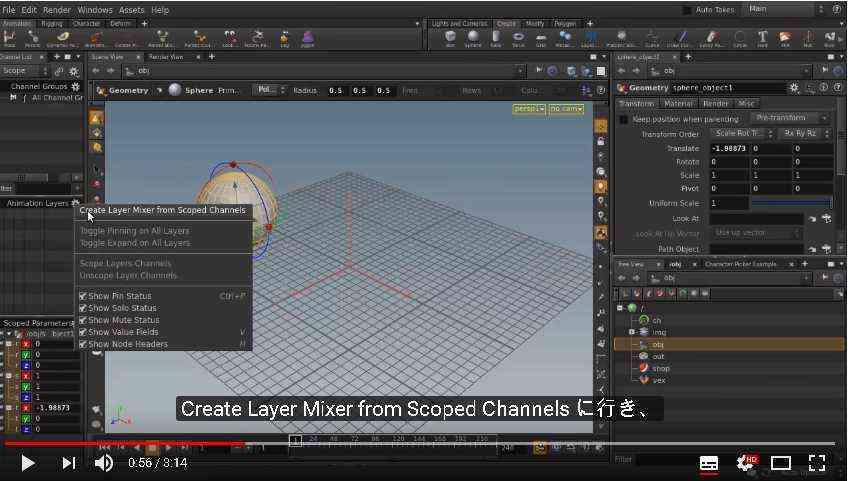Click the info icon in the parameter pane header

click(823, 87)
